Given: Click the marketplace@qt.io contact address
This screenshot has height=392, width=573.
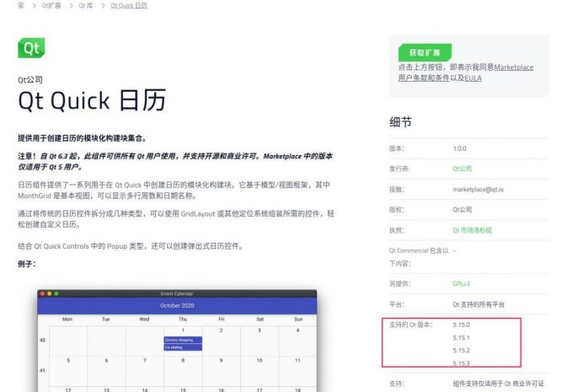Looking at the screenshot, I should 478,189.
